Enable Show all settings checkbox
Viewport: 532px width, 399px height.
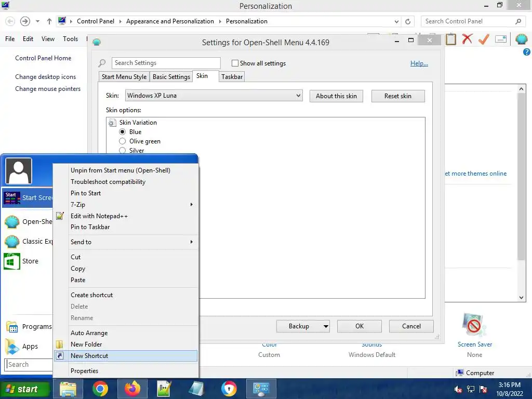[x=235, y=63]
